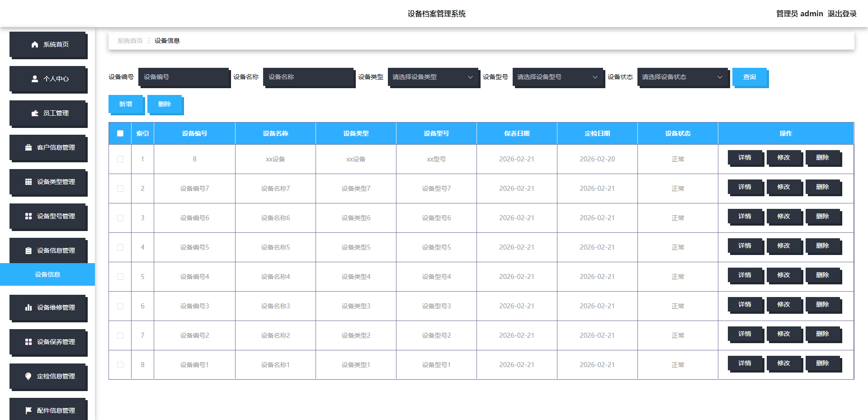Check the row for 设备编号2
Viewport: 868px width, 420px height.
[x=120, y=335]
